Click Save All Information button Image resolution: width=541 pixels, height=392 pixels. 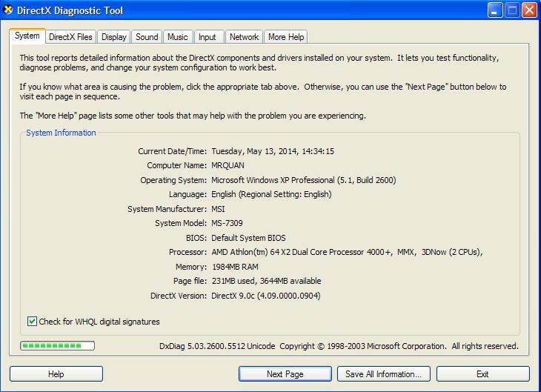point(384,374)
